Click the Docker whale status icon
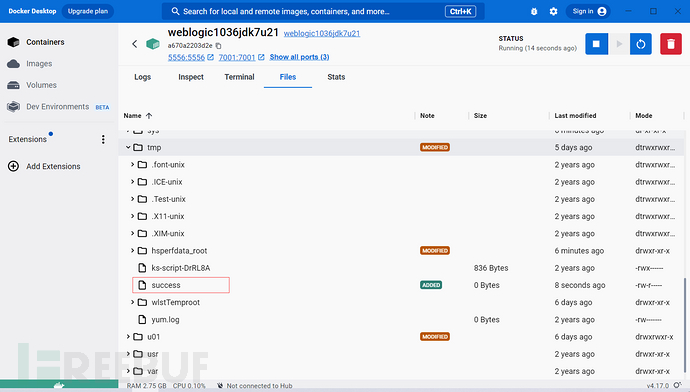The width and height of the screenshot is (690, 392). point(59,385)
